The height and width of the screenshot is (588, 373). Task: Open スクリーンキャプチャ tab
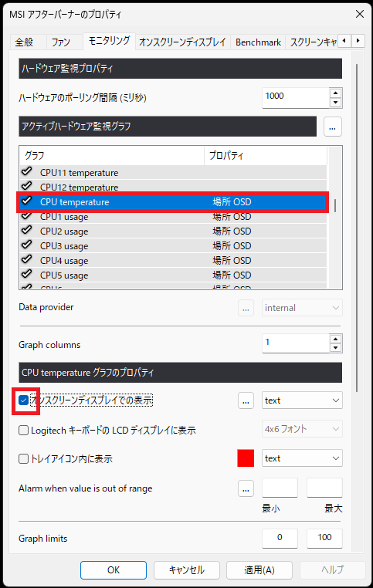[312, 42]
